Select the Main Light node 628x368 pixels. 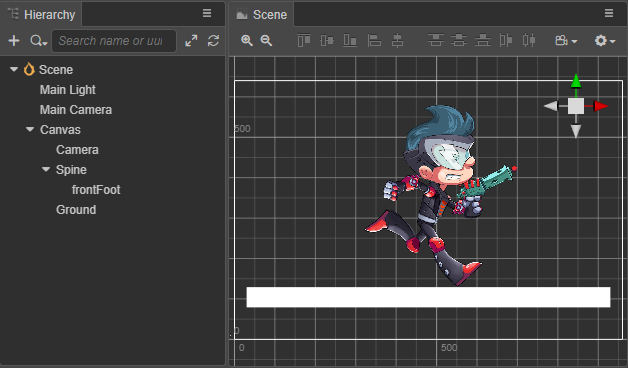(68, 90)
